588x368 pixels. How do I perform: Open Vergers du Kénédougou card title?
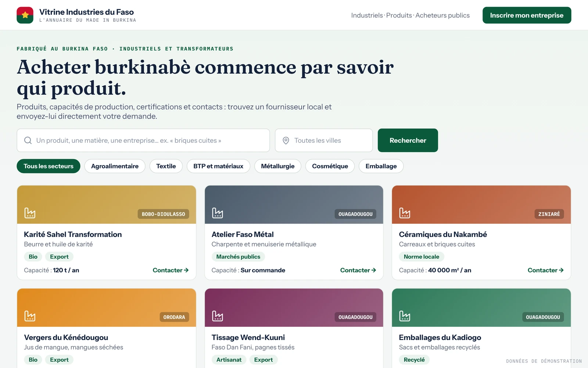coord(66,337)
